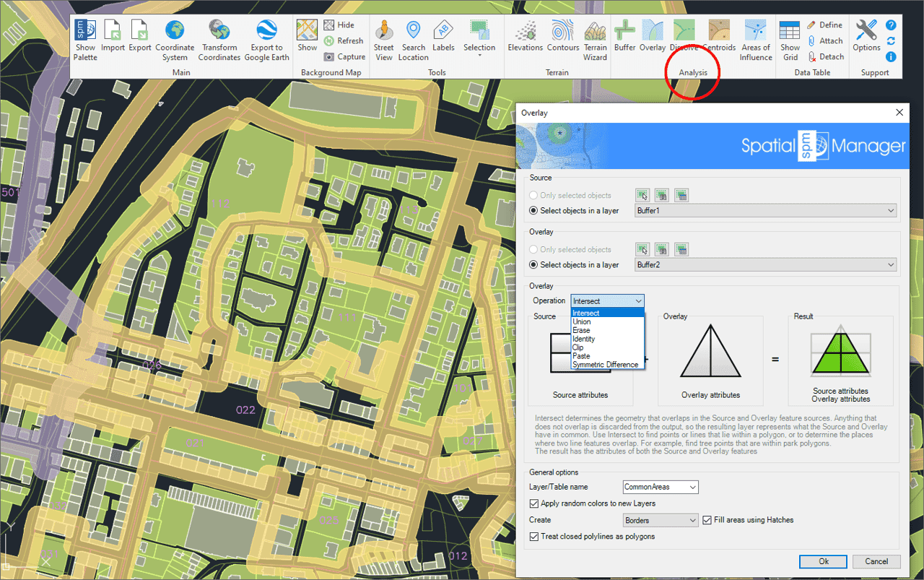The height and width of the screenshot is (580, 924).
Task: Open the Terrain Wizard
Action: click(595, 31)
